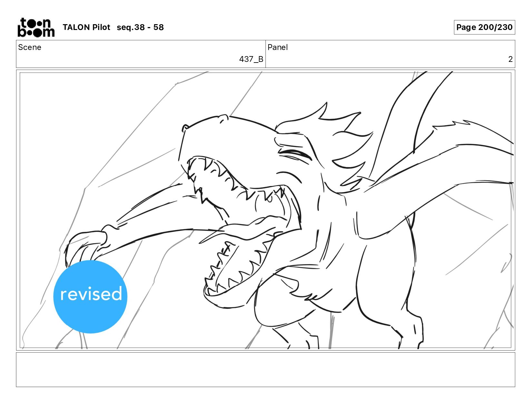
Task: Select the panel number '2'
Action: (510, 59)
